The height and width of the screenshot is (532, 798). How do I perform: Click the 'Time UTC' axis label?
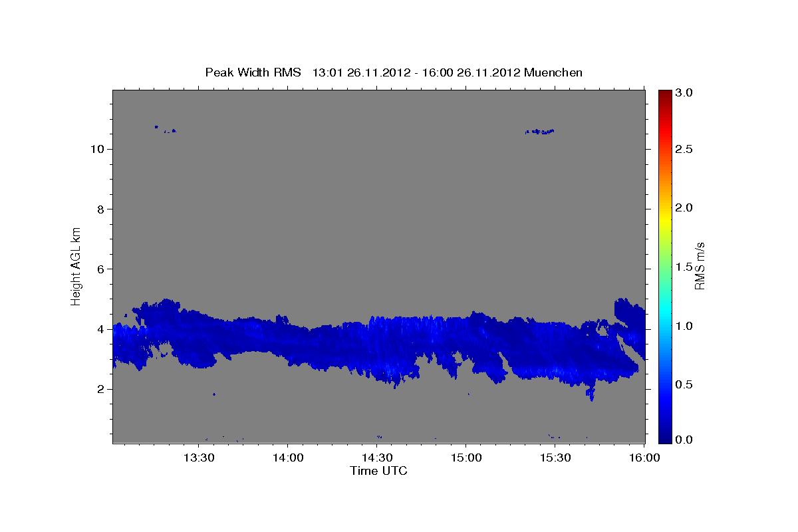[x=378, y=471]
